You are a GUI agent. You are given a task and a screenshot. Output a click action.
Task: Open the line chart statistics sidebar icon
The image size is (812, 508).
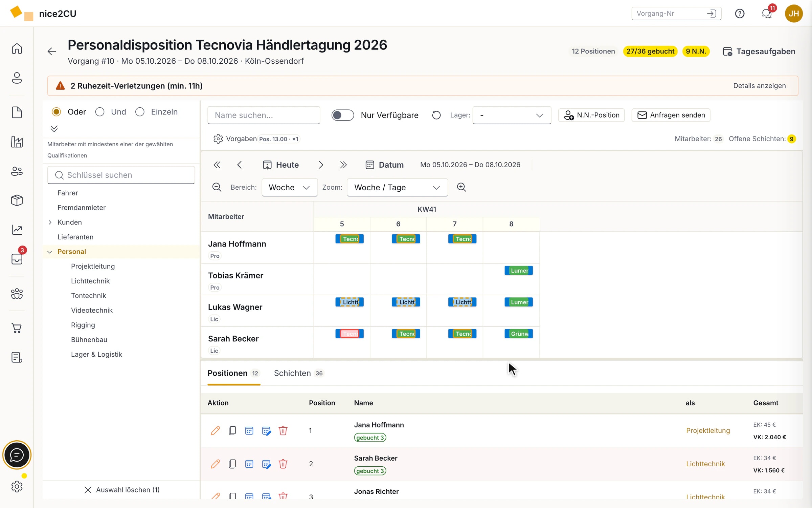[17, 230]
